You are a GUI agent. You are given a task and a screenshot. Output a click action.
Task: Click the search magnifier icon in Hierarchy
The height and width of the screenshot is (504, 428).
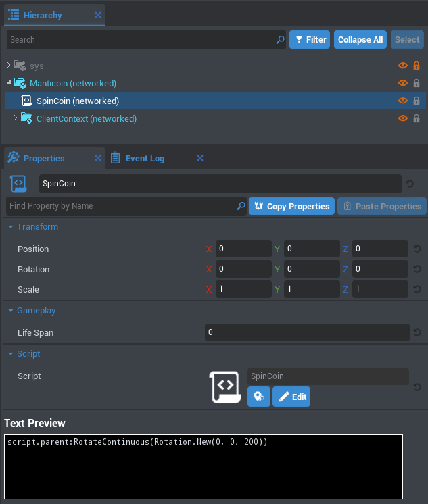click(x=280, y=40)
